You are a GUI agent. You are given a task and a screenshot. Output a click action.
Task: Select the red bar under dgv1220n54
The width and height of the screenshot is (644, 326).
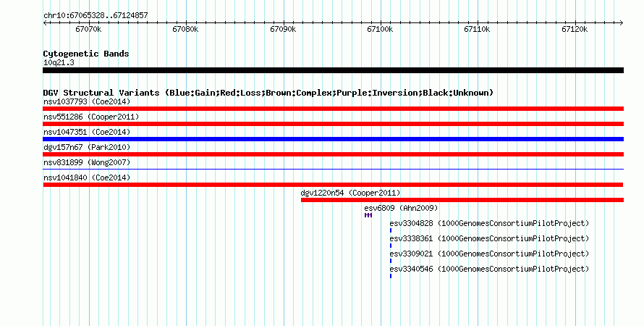click(x=462, y=200)
